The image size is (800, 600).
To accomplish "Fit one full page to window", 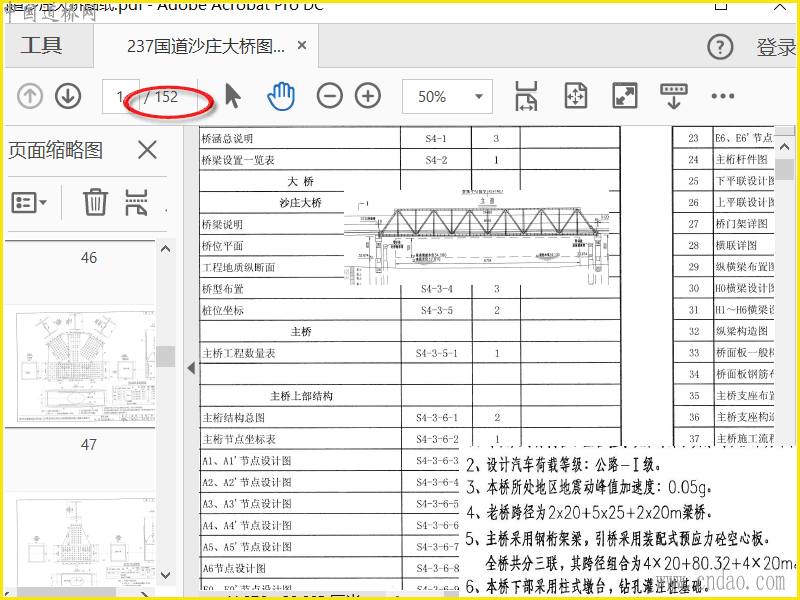I will [576, 96].
